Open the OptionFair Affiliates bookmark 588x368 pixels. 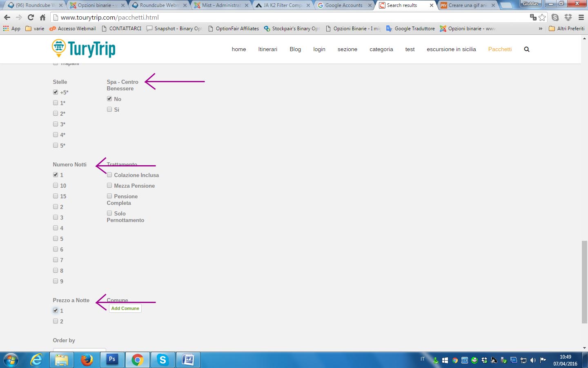click(233, 29)
